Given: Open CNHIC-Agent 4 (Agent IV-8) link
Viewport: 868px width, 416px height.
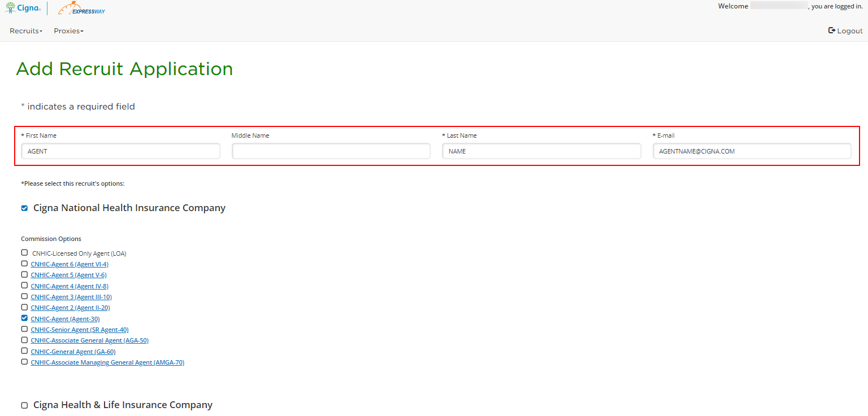Looking at the screenshot, I should pos(70,286).
